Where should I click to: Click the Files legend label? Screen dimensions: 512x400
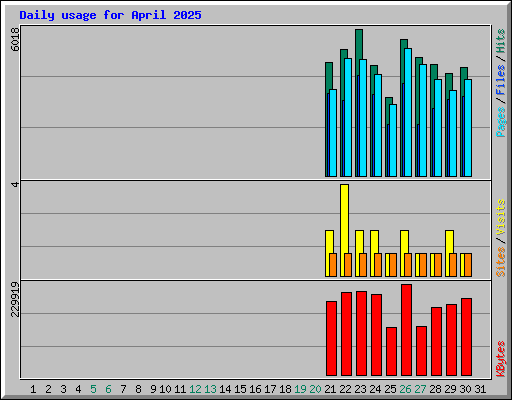point(500,80)
